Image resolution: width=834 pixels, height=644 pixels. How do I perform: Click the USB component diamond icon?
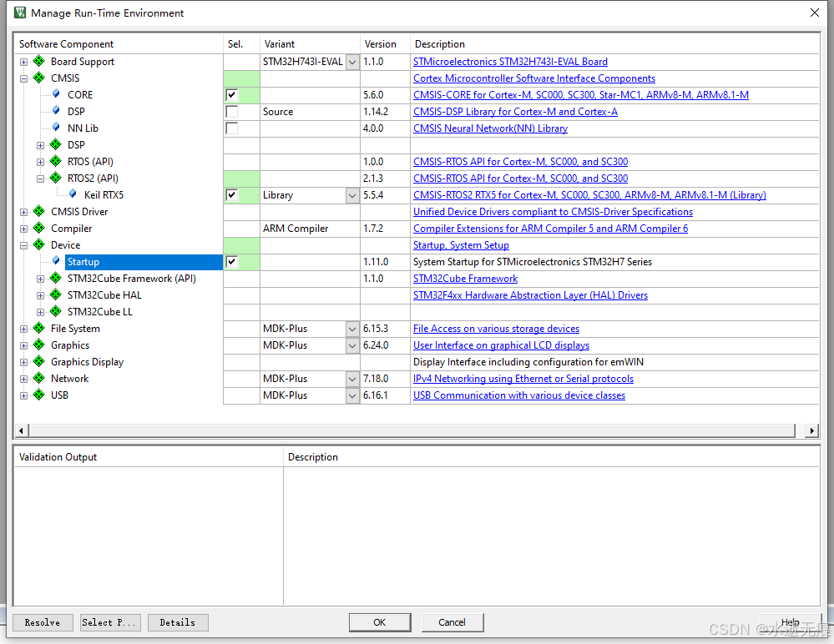[x=38, y=395]
